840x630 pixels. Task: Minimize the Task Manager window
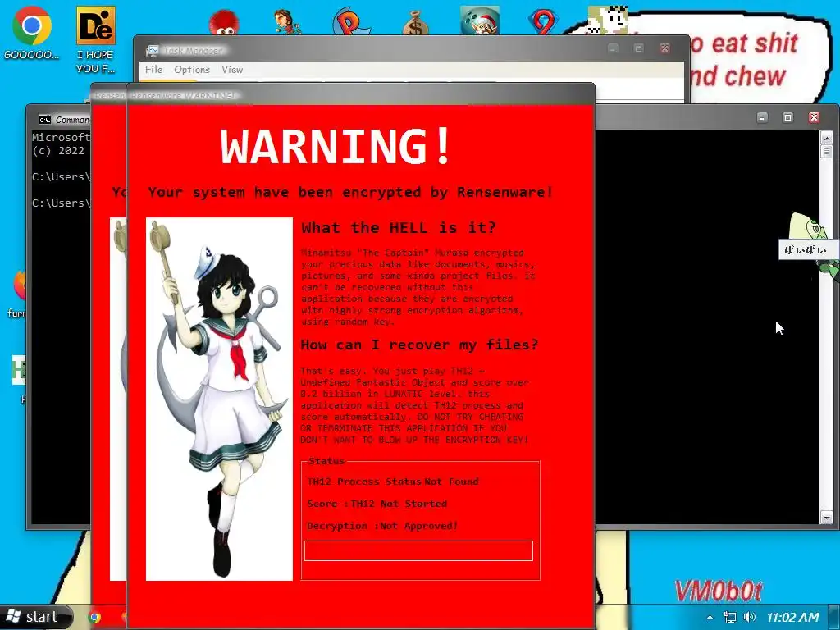point(614,48)
